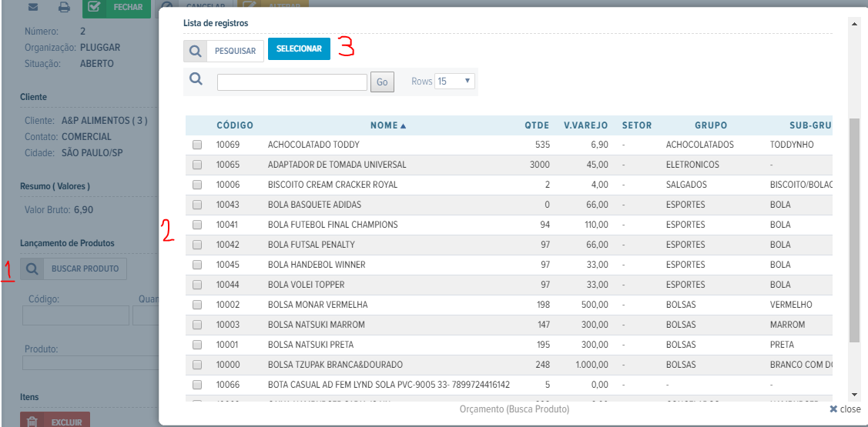Click the scrollbar down arrow
This screenshot has height=427, width=868.
[x=855, y=395]
